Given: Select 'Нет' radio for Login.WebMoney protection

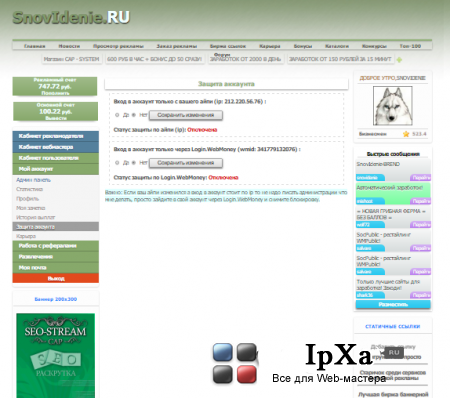Looking at the screenshot, I should [133, 163].
